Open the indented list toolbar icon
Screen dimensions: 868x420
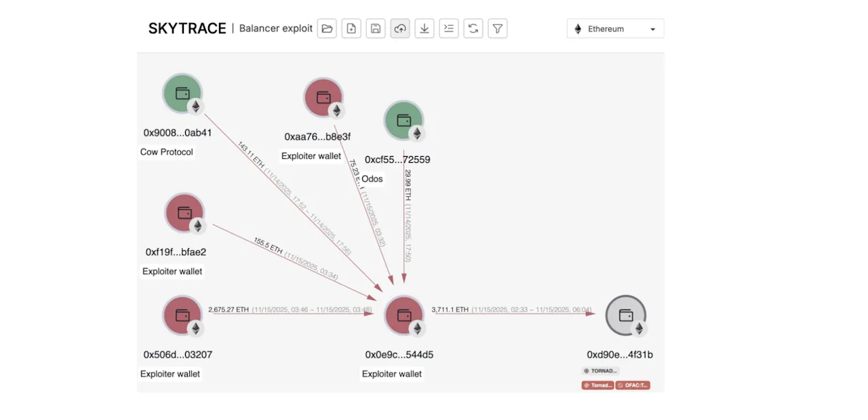(449, 28)
